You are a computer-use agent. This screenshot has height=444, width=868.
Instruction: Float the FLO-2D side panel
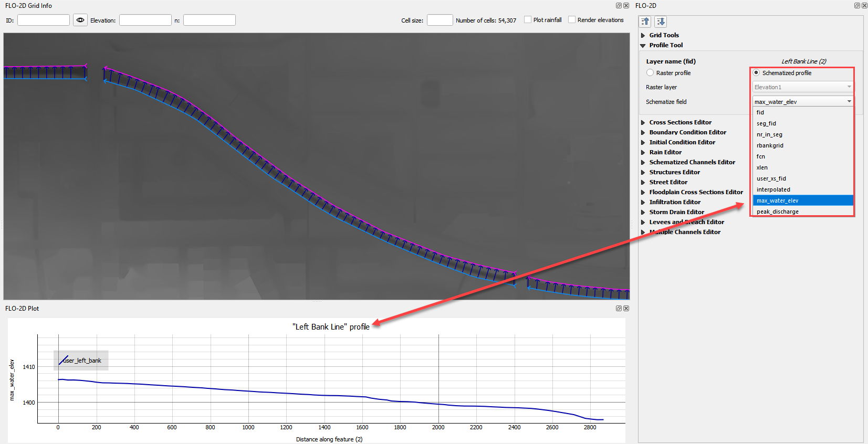point(857,6)
